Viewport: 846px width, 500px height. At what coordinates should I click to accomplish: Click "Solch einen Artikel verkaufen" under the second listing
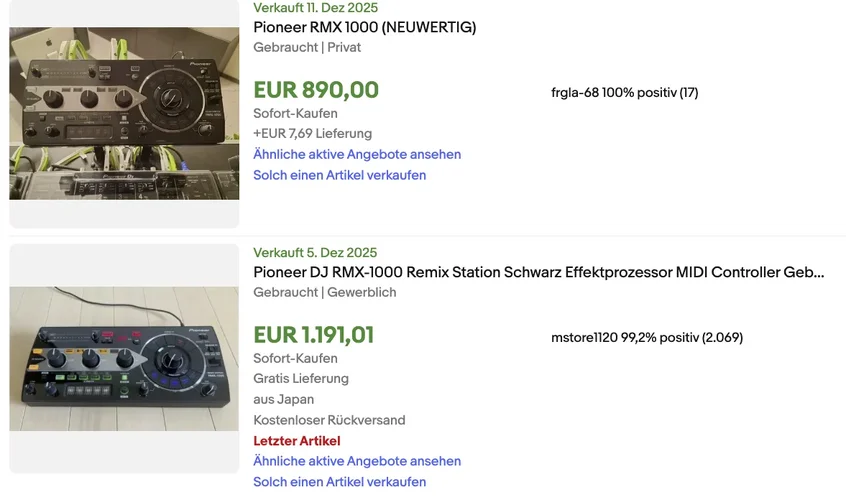coord(339,482)
